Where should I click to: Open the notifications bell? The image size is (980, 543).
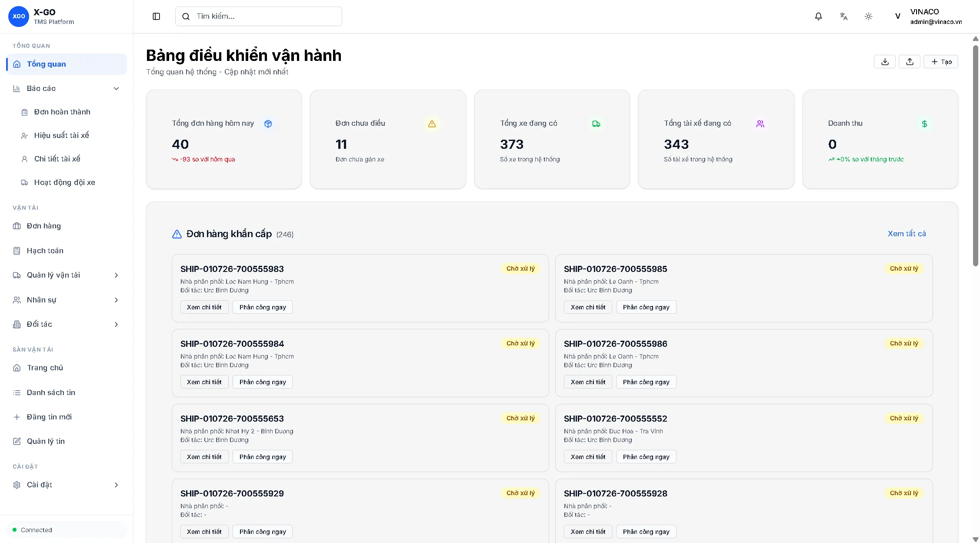(818, 17)
